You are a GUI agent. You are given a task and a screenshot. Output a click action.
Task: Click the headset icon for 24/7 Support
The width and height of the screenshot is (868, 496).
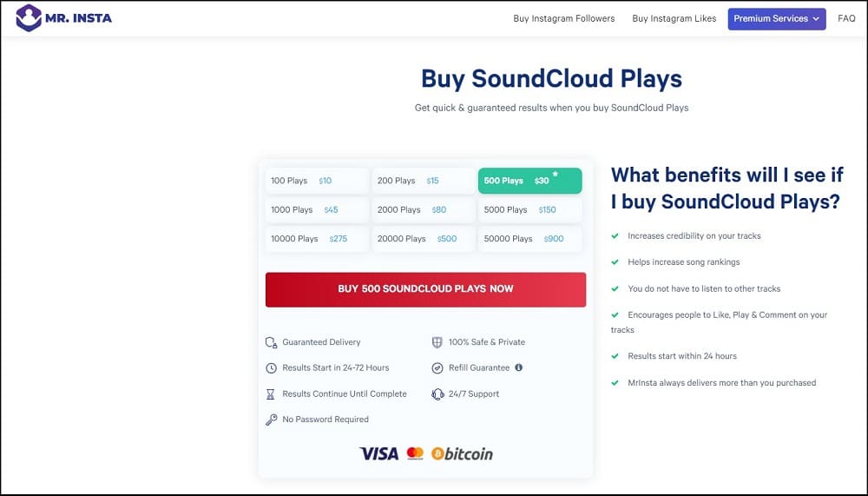(437, 394)
